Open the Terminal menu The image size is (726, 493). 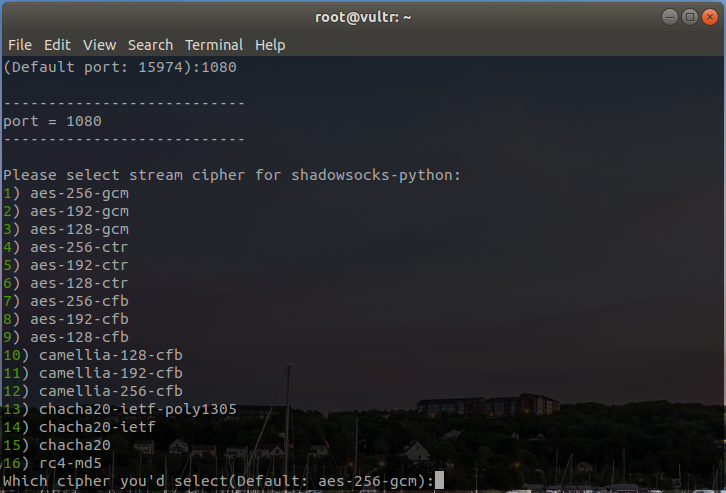(x=214, y=45)
